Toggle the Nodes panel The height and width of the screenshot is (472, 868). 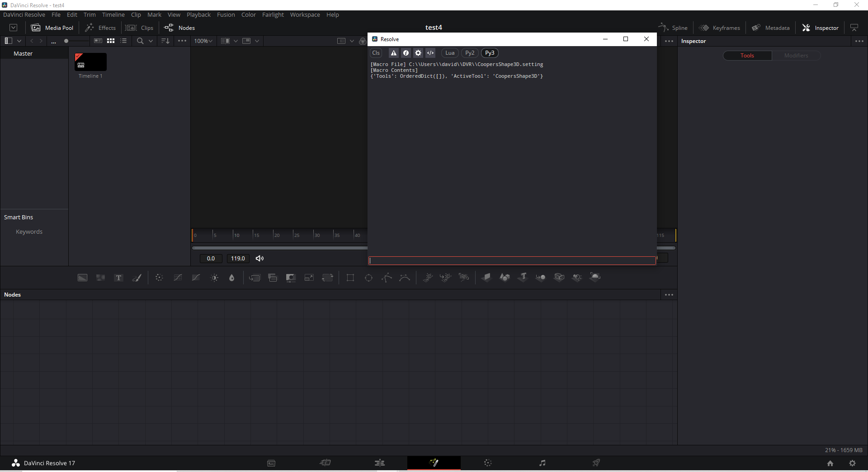pos(179,28)
